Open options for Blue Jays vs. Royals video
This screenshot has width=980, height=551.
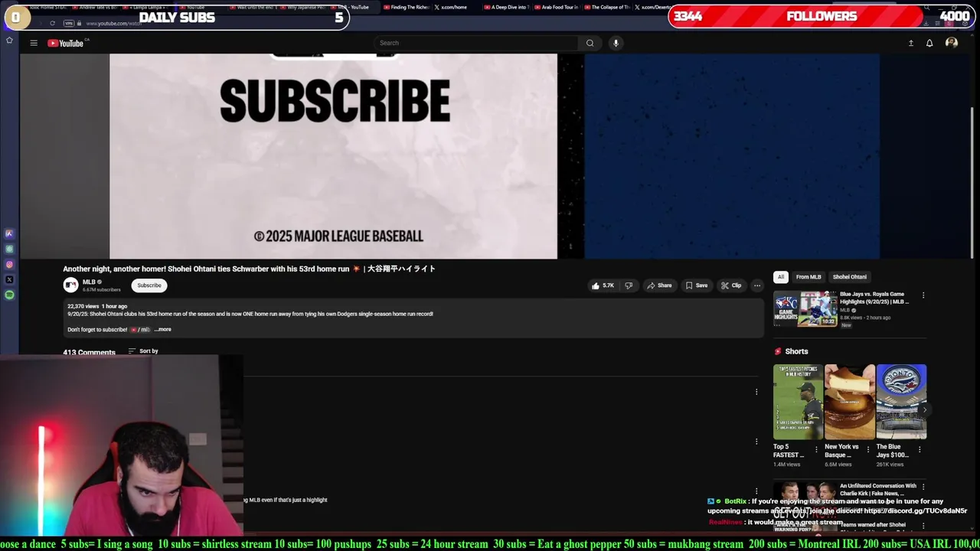[923, 295]
